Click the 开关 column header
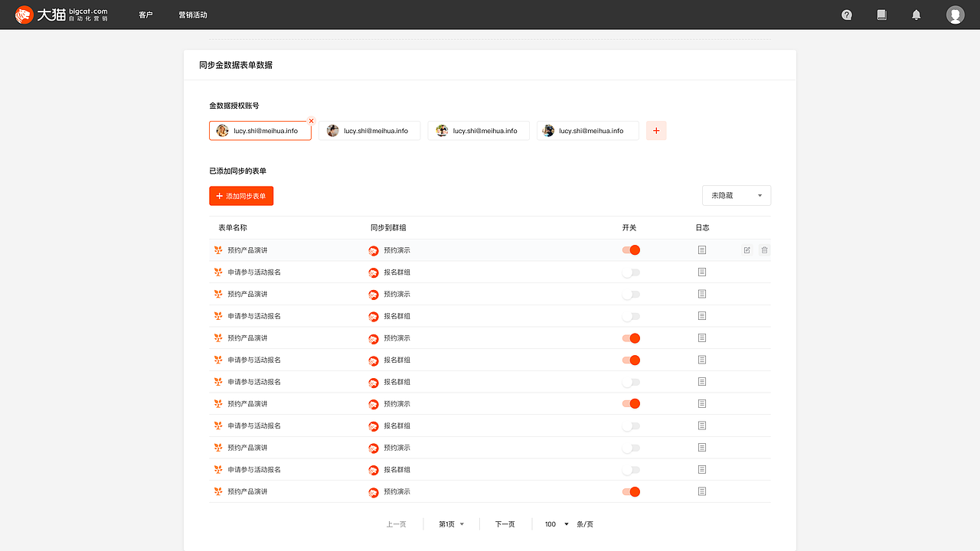 [629, 228]
